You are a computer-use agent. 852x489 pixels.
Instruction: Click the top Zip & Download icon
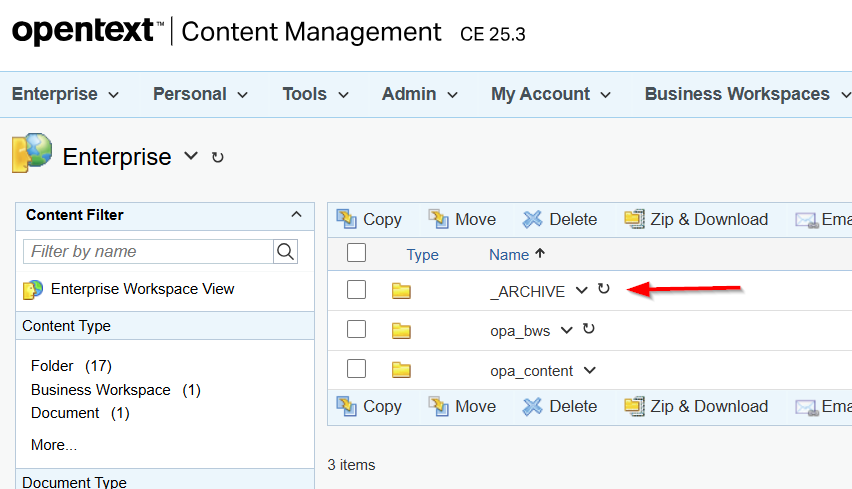tap(634, 219)
